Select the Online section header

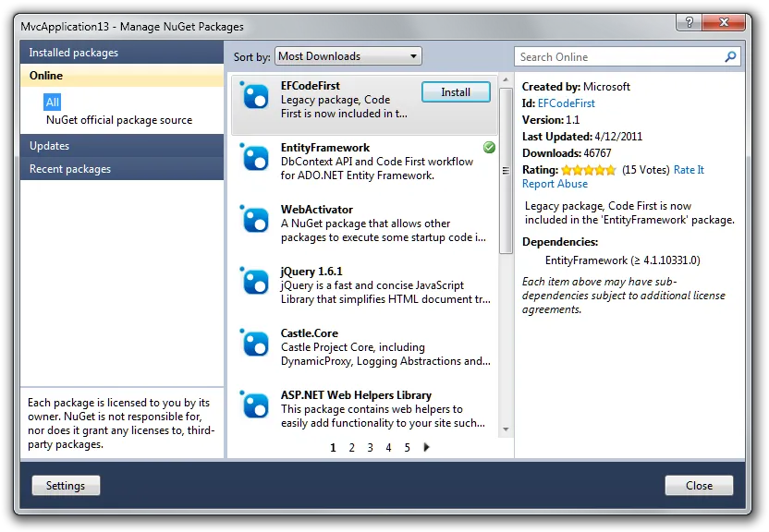pos(122,76)
